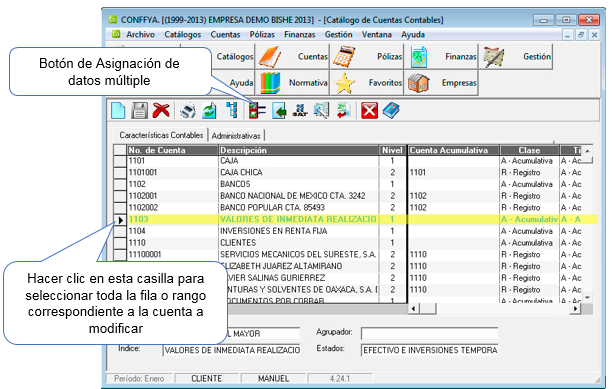
Task: Click the red square close-catalog icon
Action: tap(369, 110)
